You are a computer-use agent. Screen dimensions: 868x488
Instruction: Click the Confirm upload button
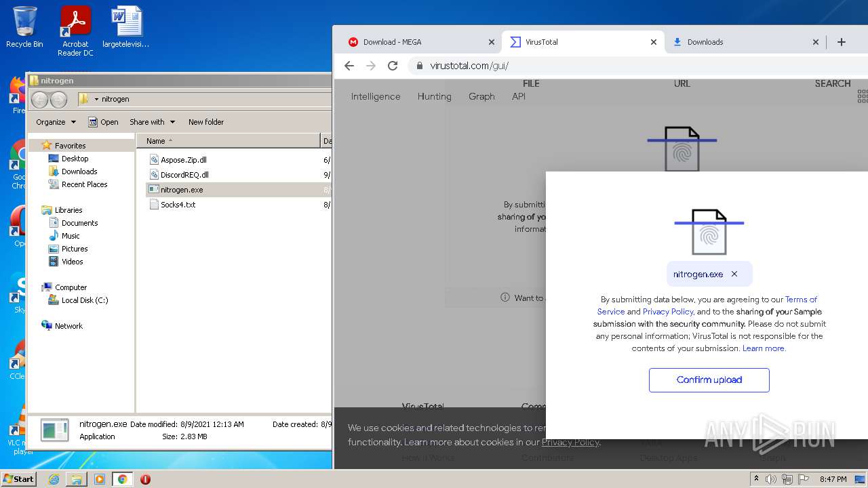click(x=709, y=380)
